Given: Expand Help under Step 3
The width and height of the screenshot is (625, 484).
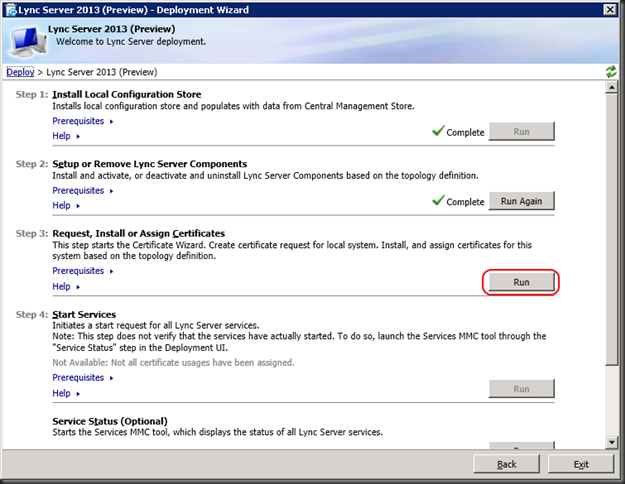Looking at the screenshot, I should click(66, 286).
